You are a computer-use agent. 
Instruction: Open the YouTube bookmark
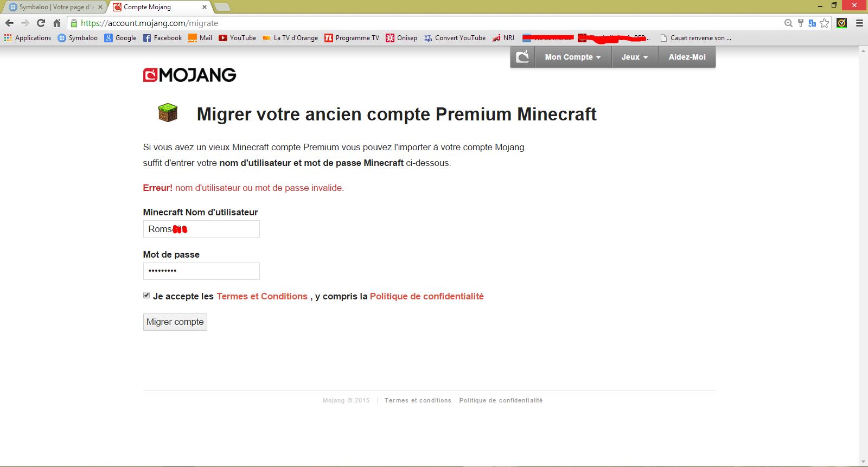point(238,38)
